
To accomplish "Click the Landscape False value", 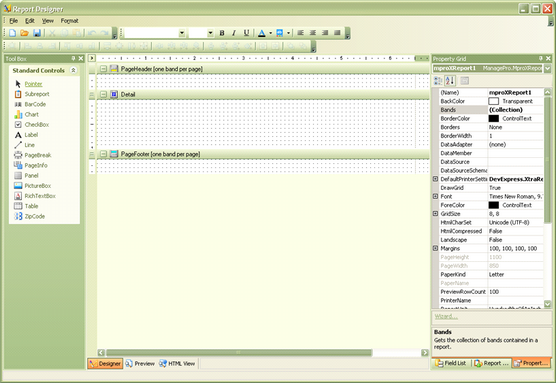I will pyautogui.click(x=515, y=240).
